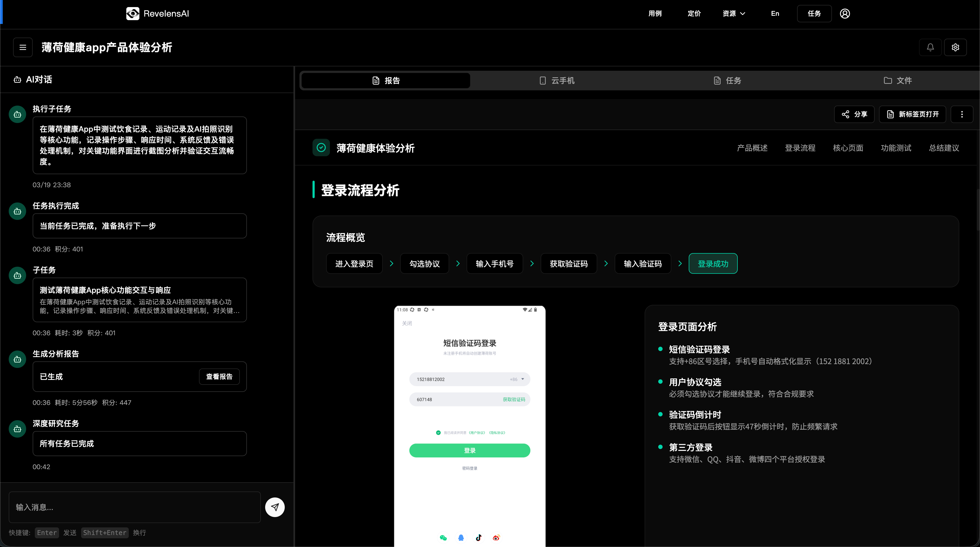Click 查看报告 button
The width and height of the screenshot is (980, 547).
tap(219, 377)
